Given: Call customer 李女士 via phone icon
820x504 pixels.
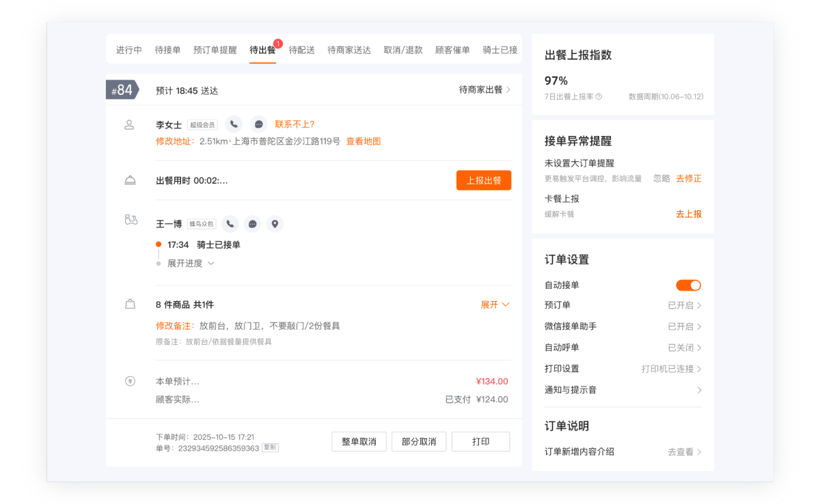Looking at the screenshot, I should (x=234, y=124).
